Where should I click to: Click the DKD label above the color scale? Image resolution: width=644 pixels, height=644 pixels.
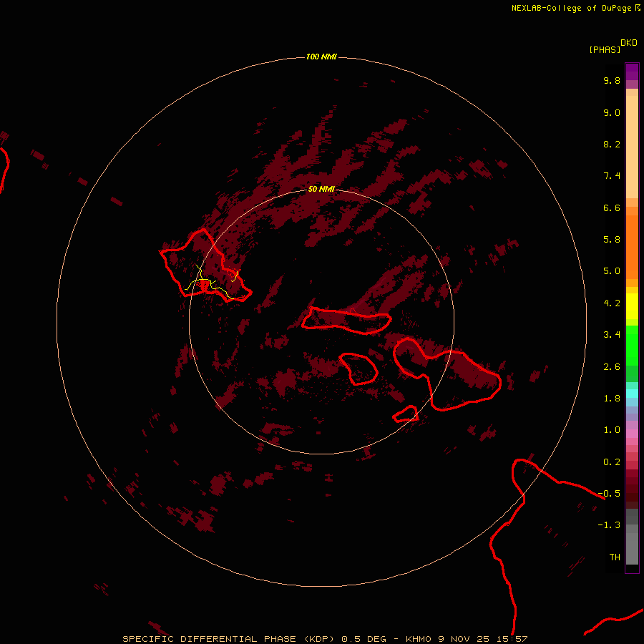coord(628,42)
